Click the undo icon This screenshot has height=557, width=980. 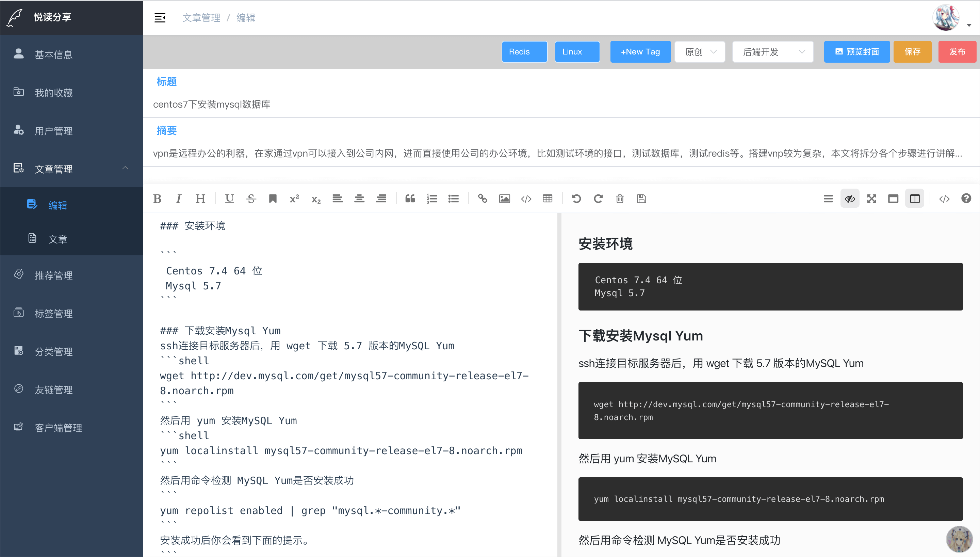pyautogui.click(x=576, y=198)
